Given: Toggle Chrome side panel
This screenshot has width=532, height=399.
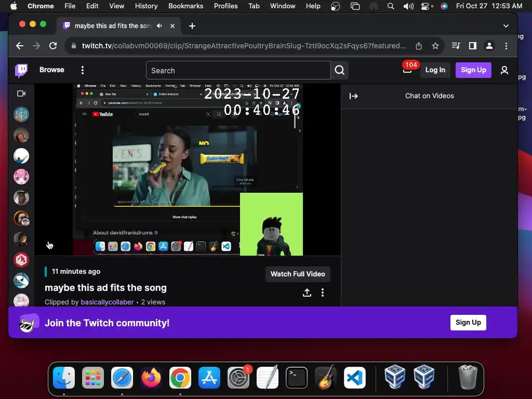Looking at the screenshot, I should [473, 46].
